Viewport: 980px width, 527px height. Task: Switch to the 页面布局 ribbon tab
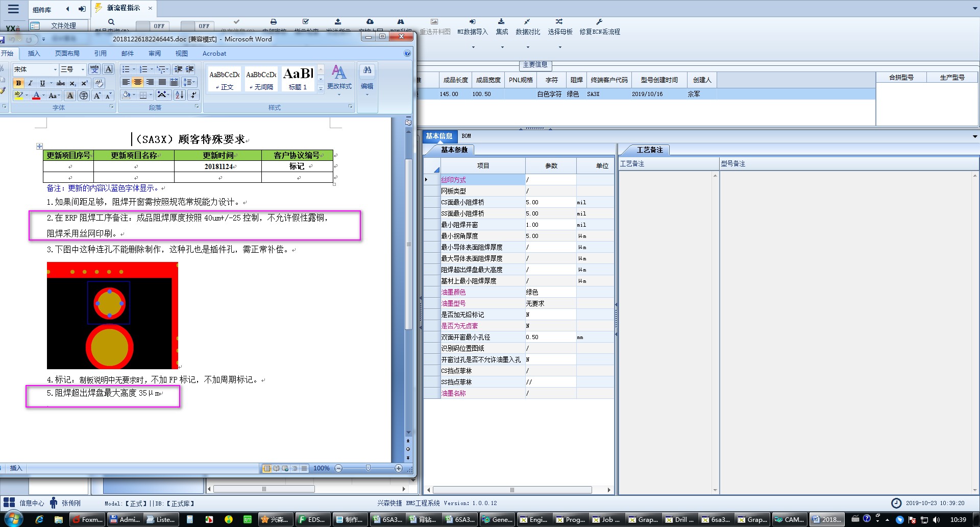point(67,54)
